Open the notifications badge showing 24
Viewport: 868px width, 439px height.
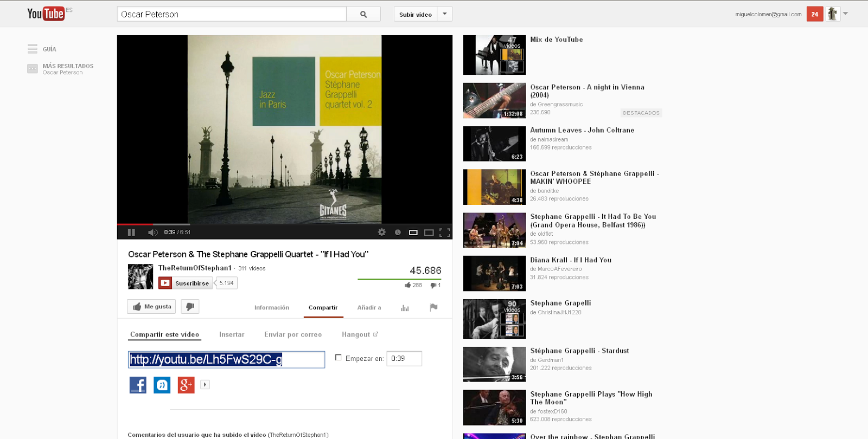click(x=815, y=14)
